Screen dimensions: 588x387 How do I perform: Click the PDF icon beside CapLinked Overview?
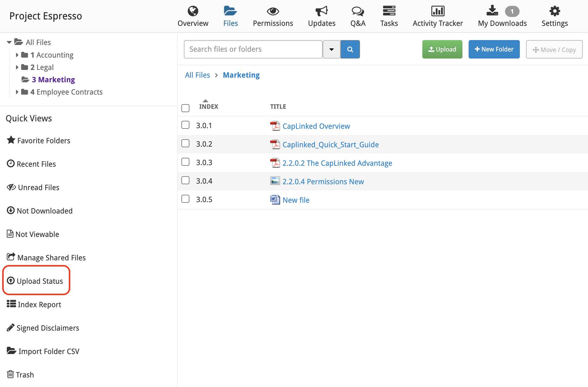coord(275,126)
